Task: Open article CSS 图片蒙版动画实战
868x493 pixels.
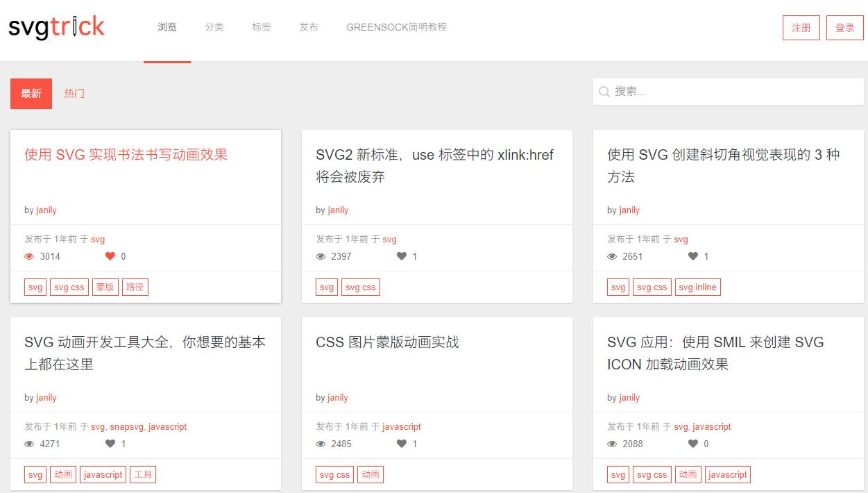Action: [x=387, y=342]
